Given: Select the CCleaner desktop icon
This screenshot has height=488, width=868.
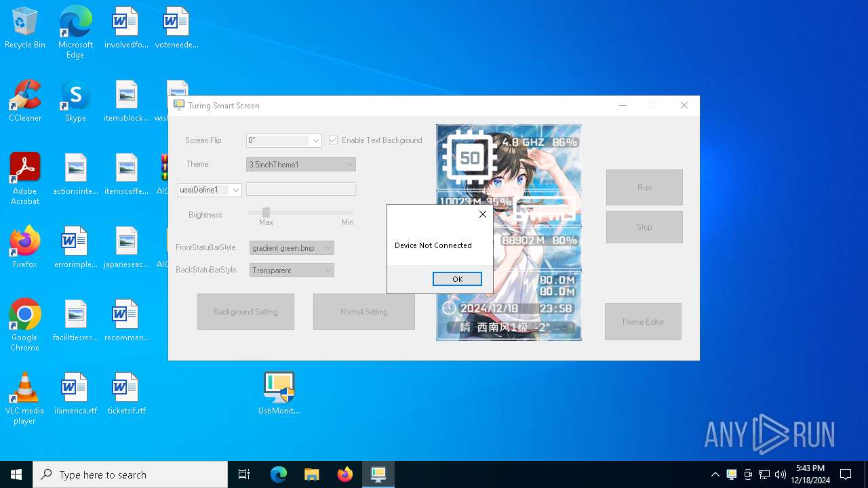Looking at the screenshot, I should tap(25, 101).
